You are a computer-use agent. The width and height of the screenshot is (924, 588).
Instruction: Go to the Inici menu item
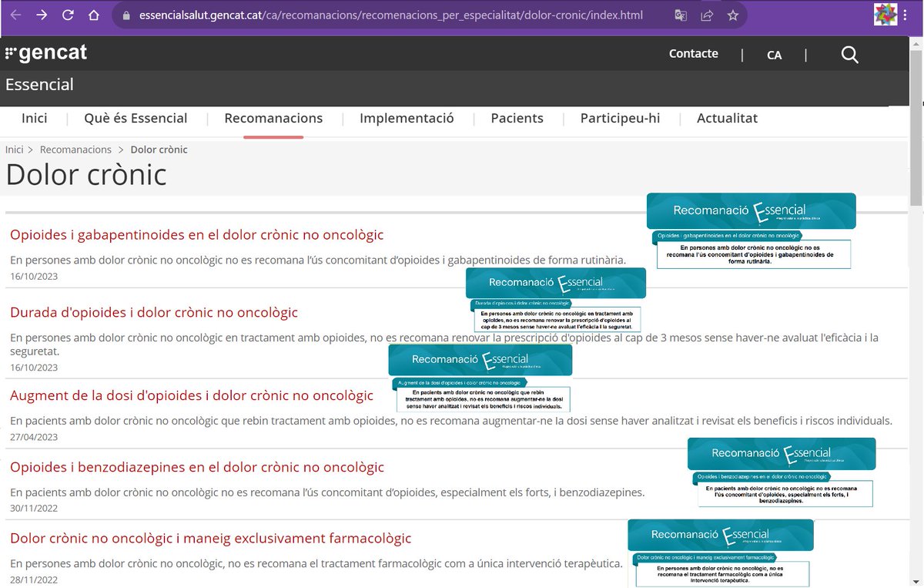tap(35, 119)
